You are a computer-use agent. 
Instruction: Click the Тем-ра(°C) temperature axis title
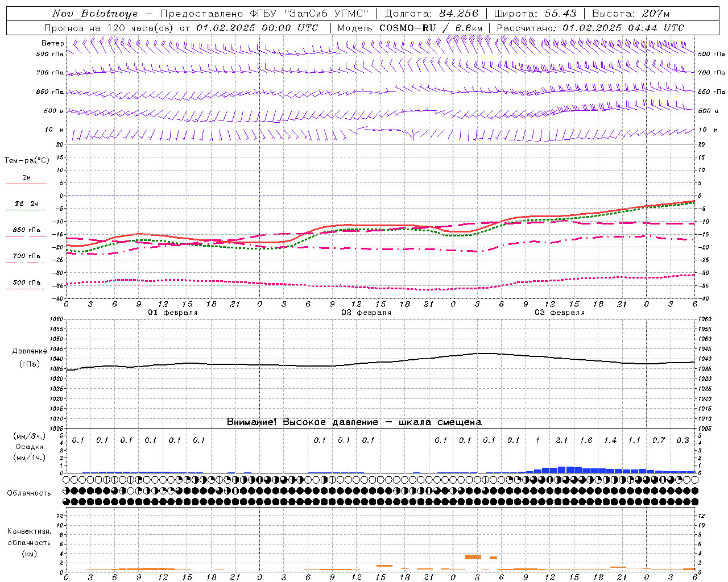(x=27, y=161)
